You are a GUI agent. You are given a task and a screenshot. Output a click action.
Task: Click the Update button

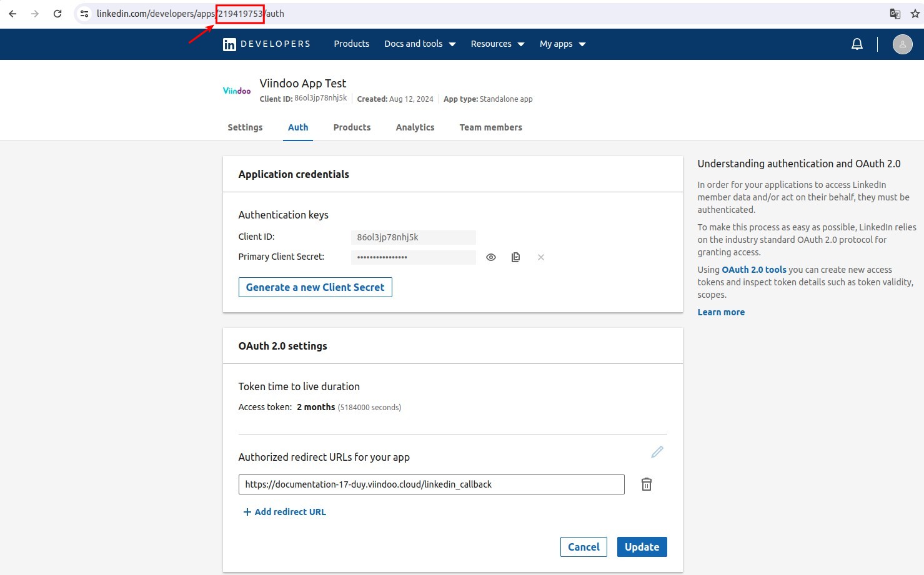(642, 547)
